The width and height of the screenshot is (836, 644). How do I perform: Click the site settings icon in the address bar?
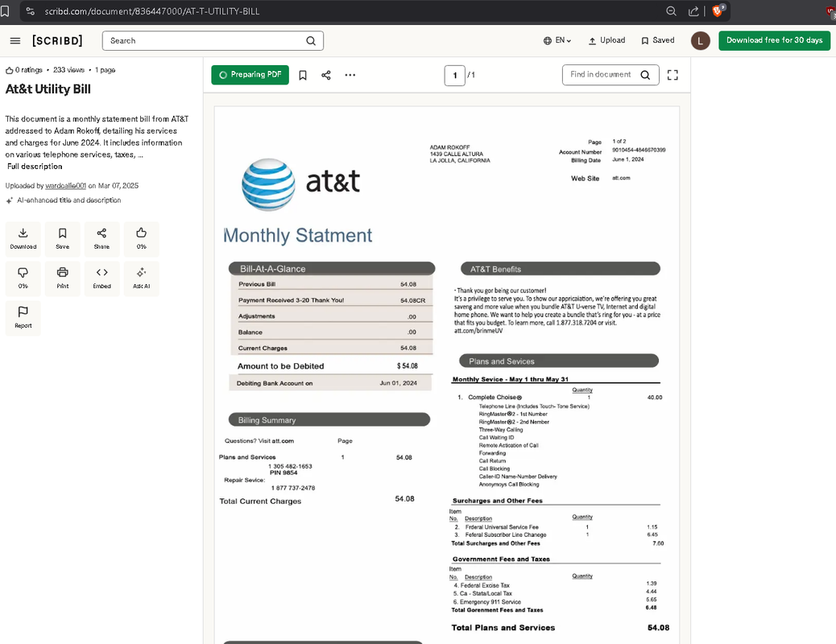[31, 11]
